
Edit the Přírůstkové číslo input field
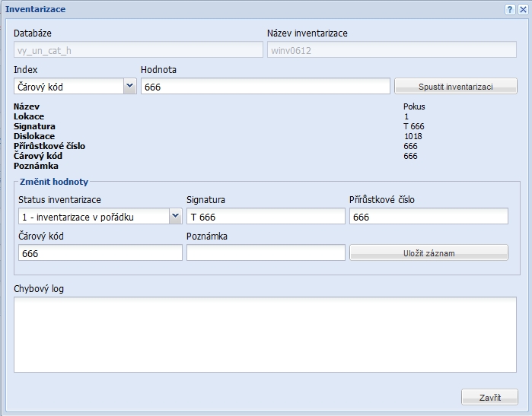(428, 217)
